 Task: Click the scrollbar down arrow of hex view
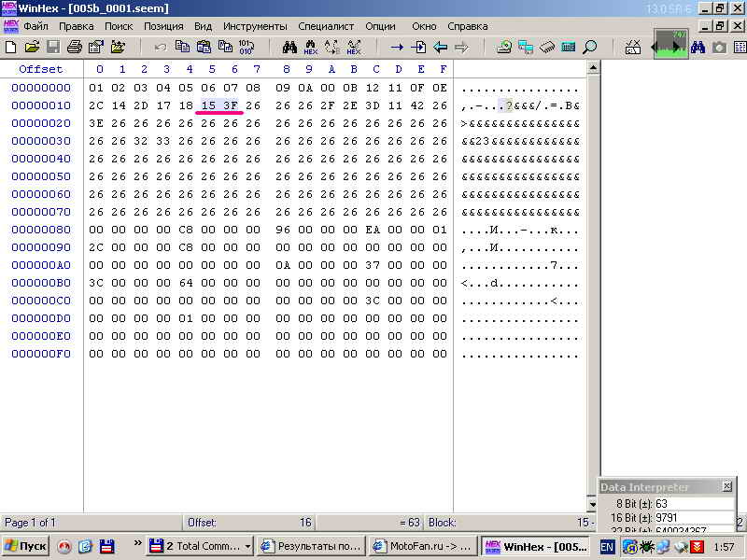coord(593,503)
